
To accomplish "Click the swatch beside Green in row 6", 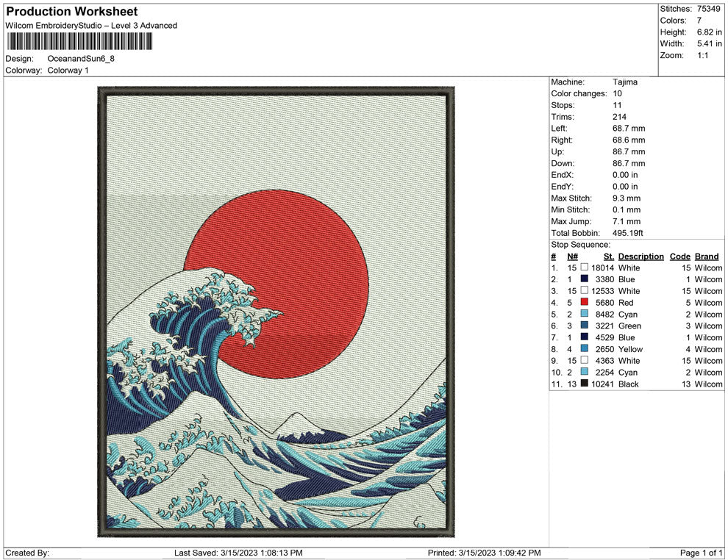I will pos(585,326).
